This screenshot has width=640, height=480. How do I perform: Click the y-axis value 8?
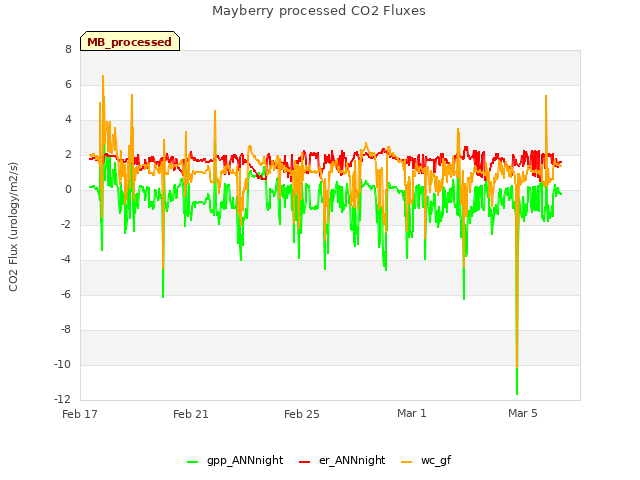point(68,49)
